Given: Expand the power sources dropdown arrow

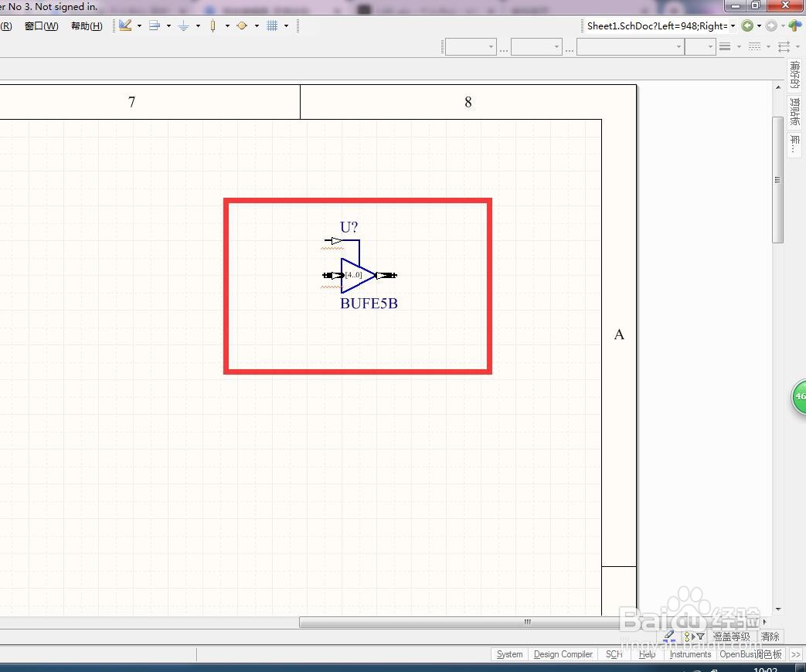Looking at the screenshot, I should point(198,25).
